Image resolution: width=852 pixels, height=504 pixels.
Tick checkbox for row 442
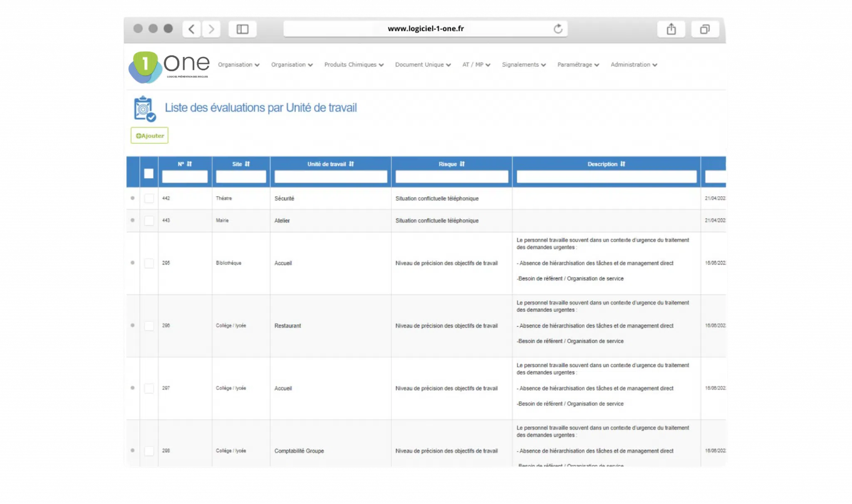pyautogui.click(x=149, y=198)
